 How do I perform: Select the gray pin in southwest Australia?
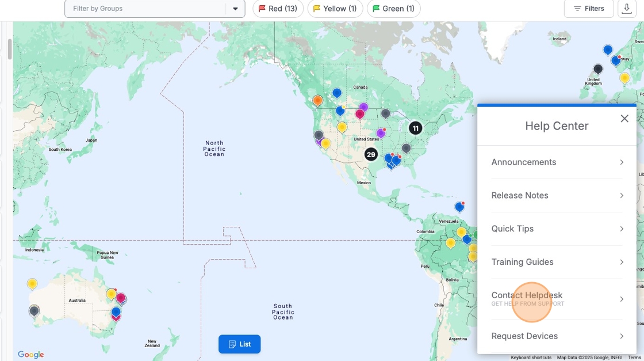pos(34,311)
